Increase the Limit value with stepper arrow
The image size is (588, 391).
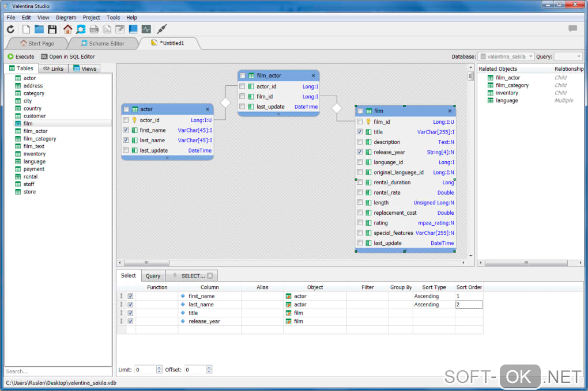[160, 367]
